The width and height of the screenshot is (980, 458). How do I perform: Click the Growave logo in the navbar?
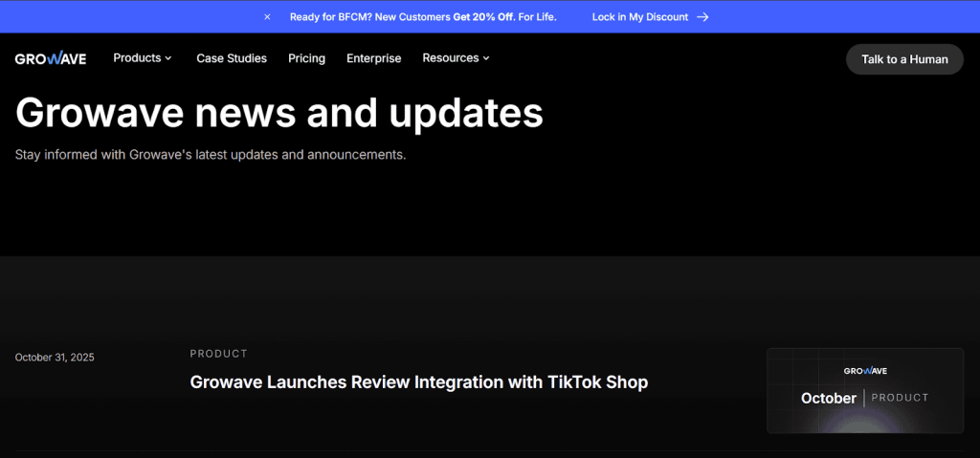tap(51, 59)
